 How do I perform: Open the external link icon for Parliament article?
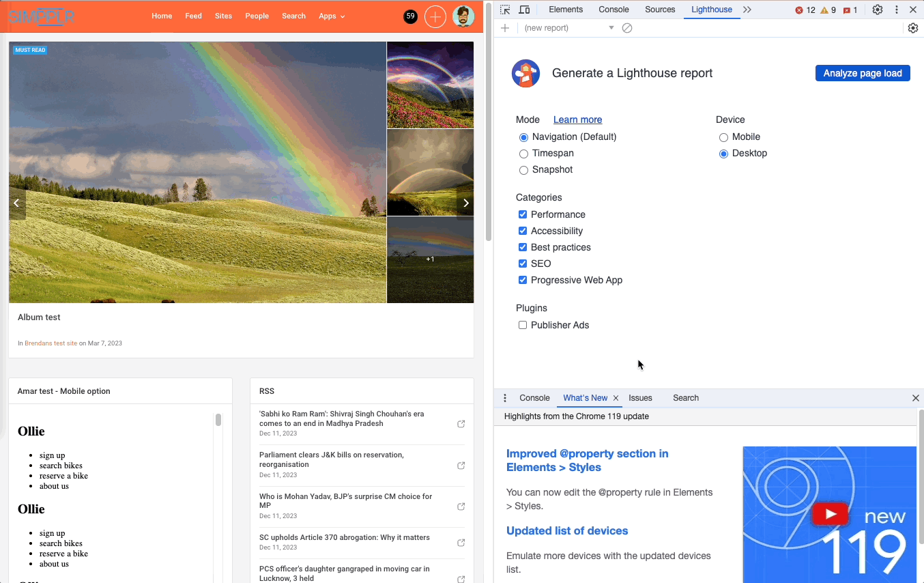click(x=461, y=466)
